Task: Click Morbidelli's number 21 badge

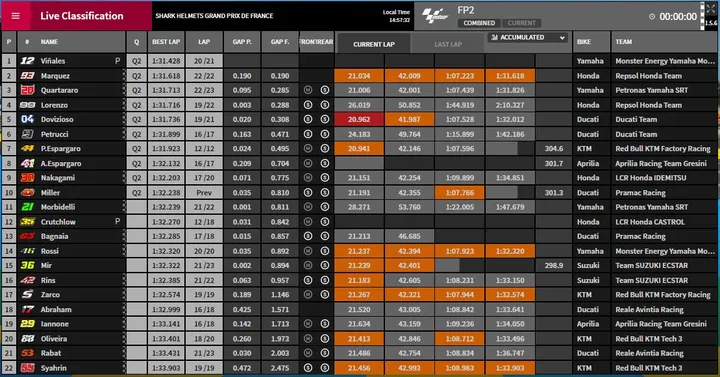Action: (x=28, y=207)
